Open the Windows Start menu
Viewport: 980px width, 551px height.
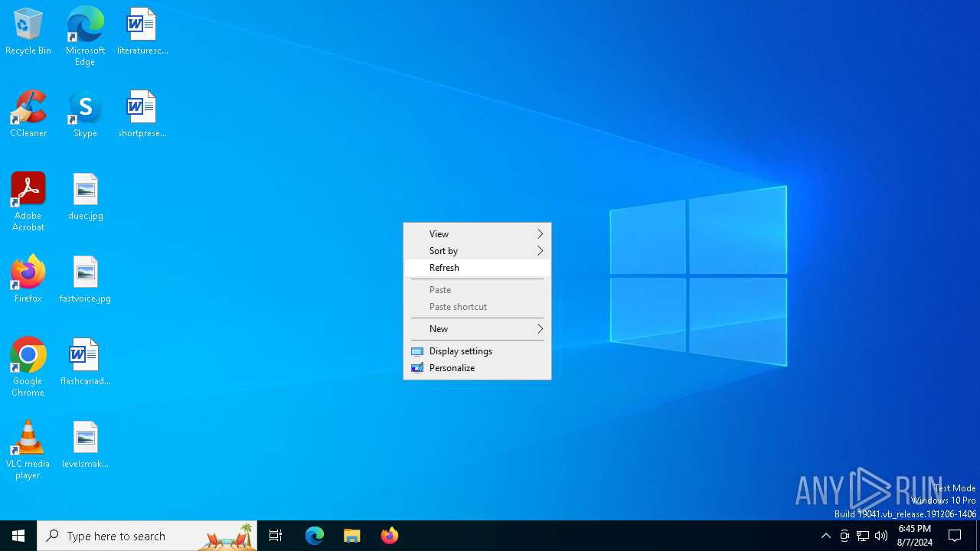pos(18,536)
